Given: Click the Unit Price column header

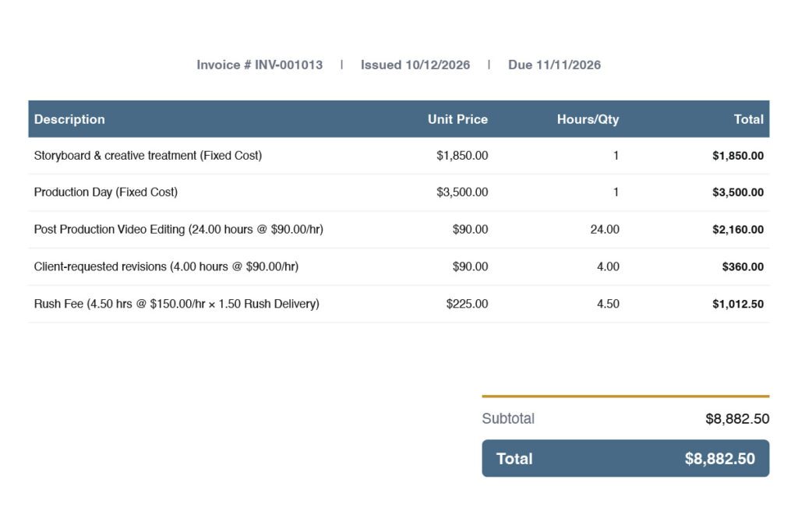Looking at the screenshot, I should click(457, 119).
